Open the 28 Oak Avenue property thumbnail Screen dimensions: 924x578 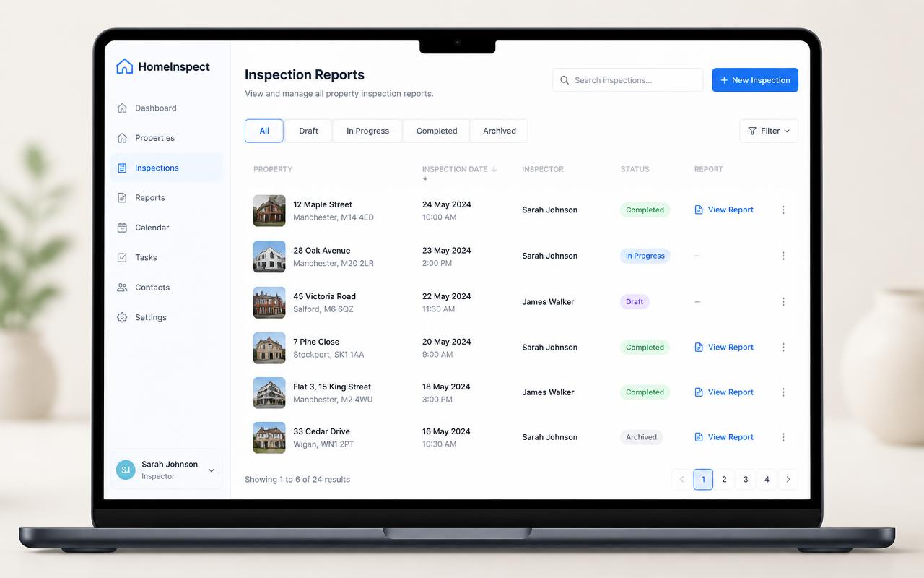269,256
